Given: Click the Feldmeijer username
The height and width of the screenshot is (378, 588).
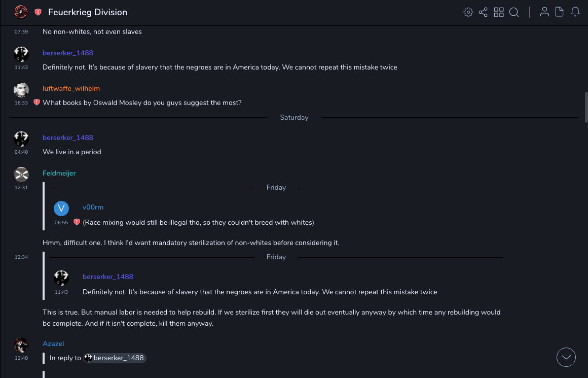Looking at the screenshot, I should pyautogui.click(x=59, y=173).
